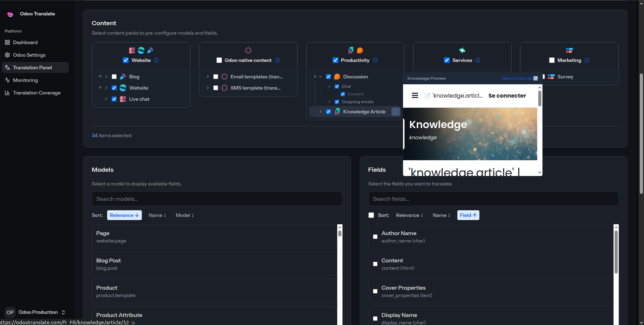Uncheck the Live chat checkbox
The image size is (644, 325).
(114, 99)
